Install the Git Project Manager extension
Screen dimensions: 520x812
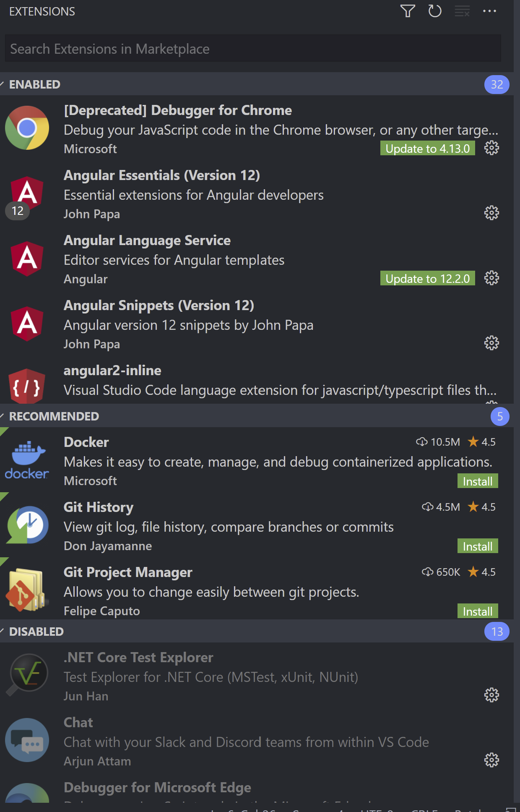click(x=478, y=611)
